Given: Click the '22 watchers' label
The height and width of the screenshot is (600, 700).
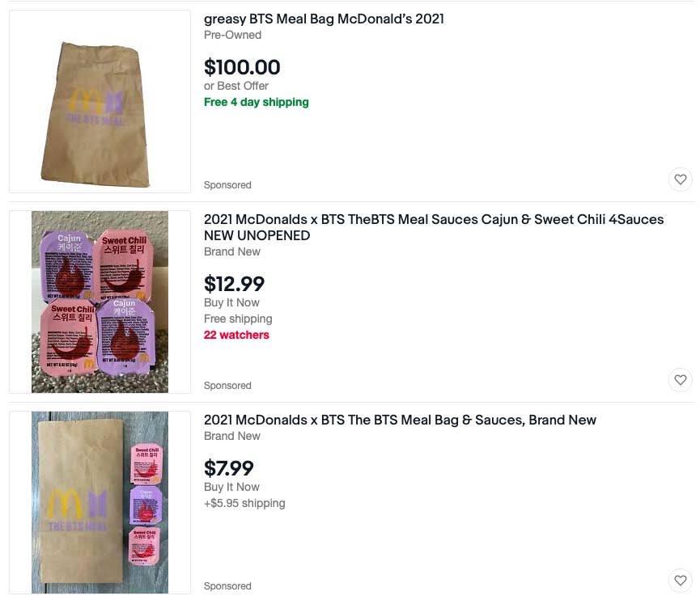Looking at the screenshot, I should pyautogui.click(x=236, y=335).
